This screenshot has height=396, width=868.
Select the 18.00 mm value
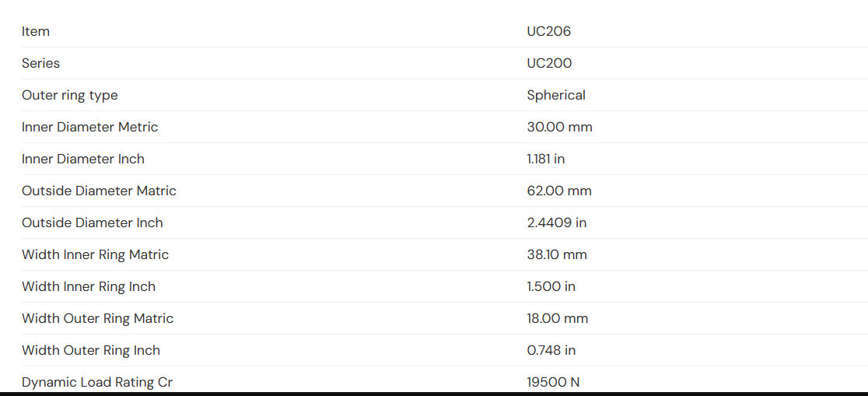pos(558,318)
